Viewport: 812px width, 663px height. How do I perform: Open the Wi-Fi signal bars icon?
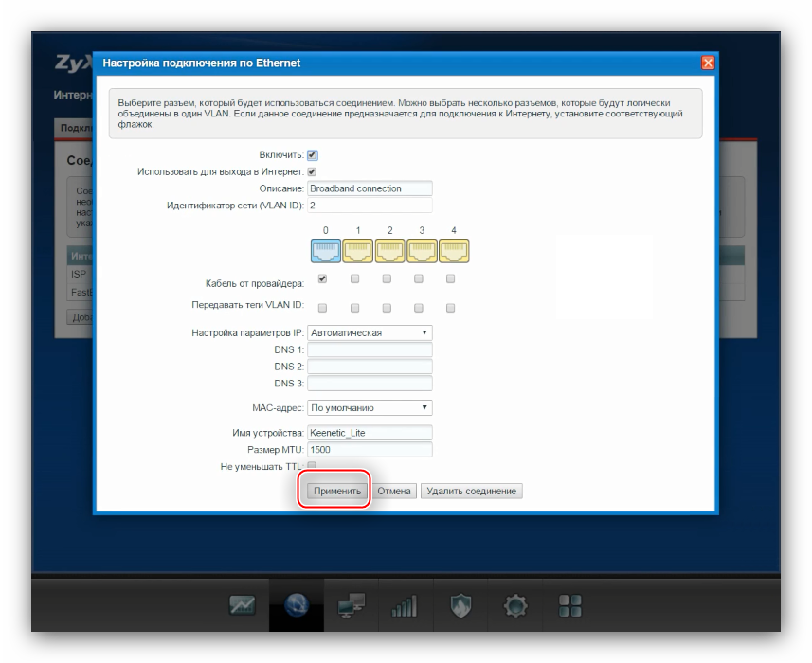[405, 605]
